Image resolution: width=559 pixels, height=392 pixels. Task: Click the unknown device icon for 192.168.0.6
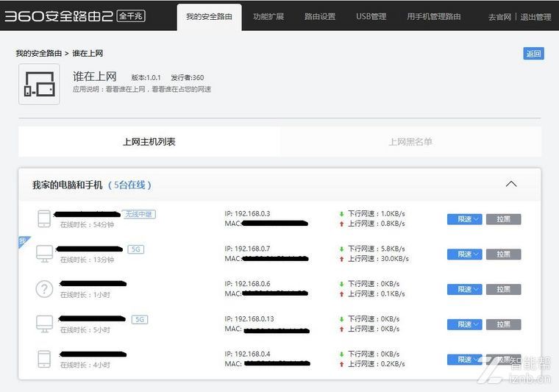[44, 288]
